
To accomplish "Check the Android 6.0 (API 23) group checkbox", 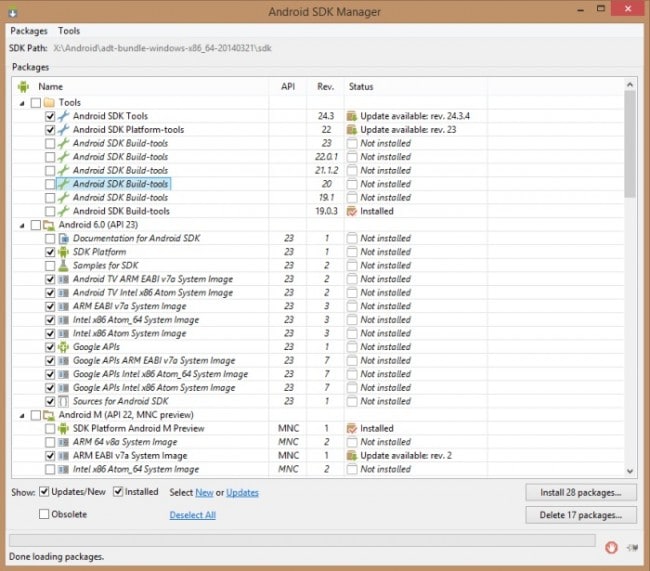I will [x=36, y=225].
